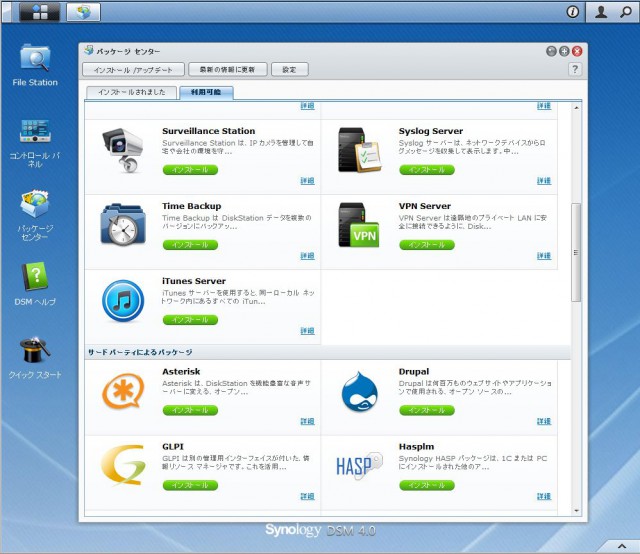Click the package list scrollbar thumb
Image resolution: width=640 pixels, height=554 pixels.
(x=576, y=252)
